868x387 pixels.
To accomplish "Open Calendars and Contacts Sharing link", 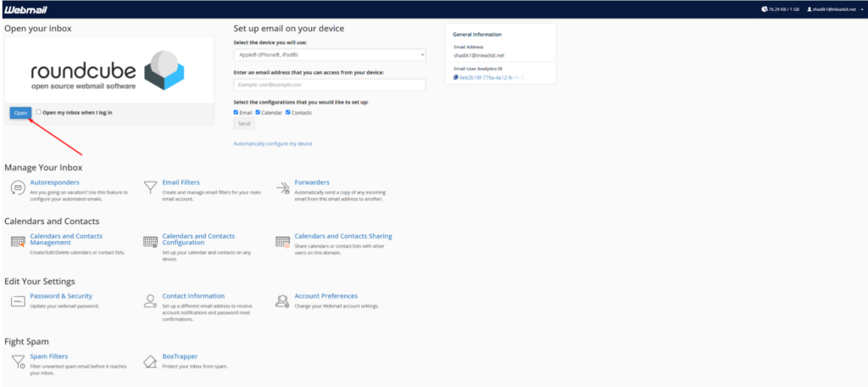I will (343, 236).
